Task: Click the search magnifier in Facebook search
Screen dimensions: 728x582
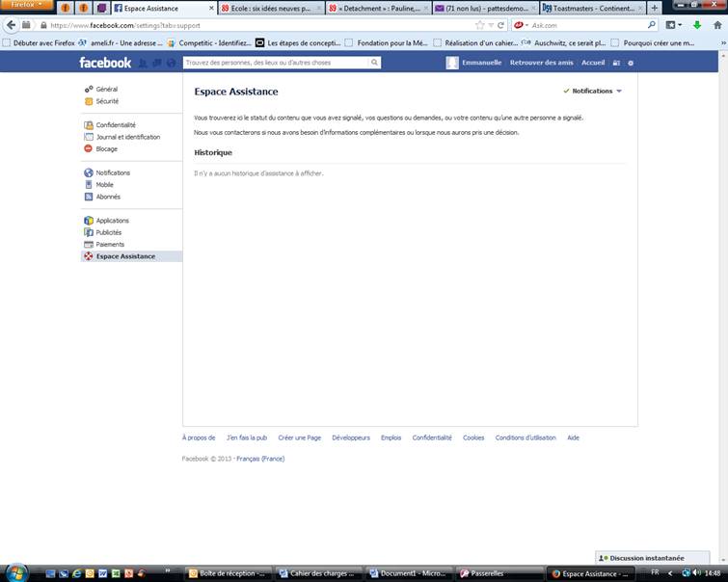Action: (374, 63)
